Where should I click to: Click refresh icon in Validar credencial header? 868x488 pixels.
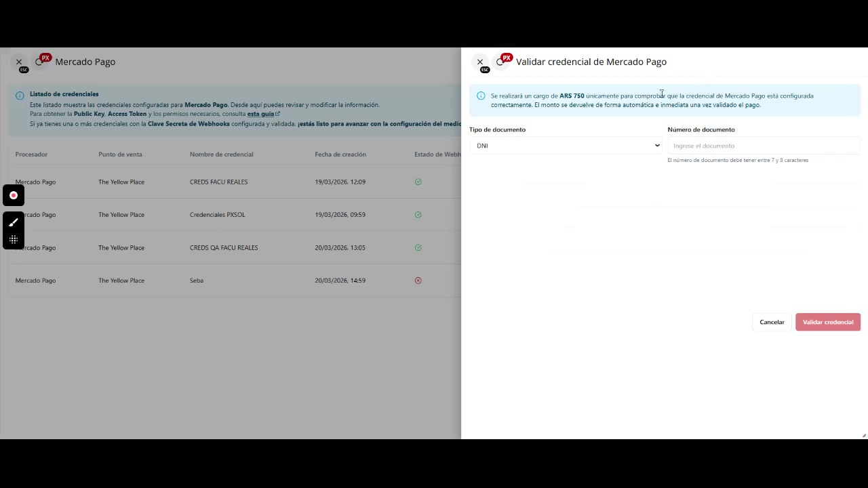tap(500, 62)
